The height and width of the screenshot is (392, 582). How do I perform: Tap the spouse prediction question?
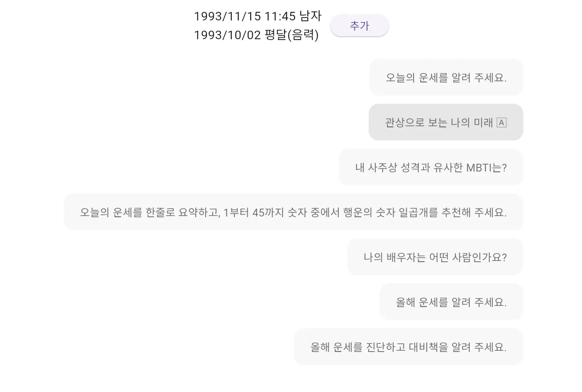point(435,257)
